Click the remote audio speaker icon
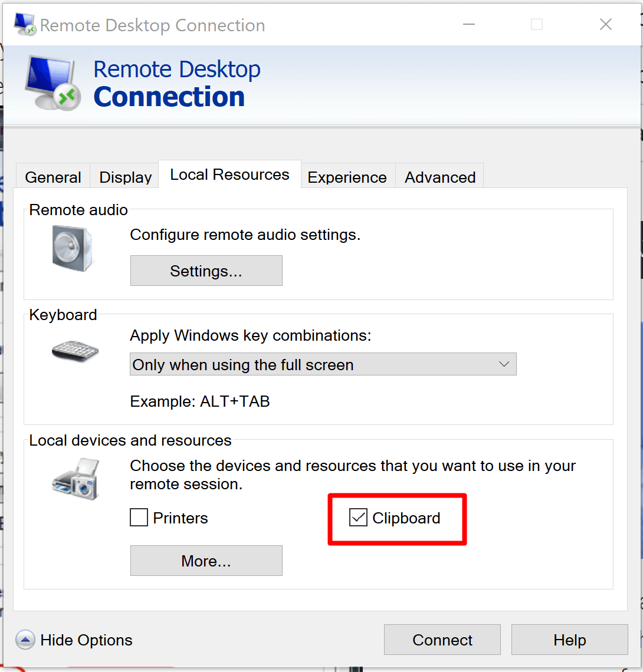 pyautogui.click(x=72, y=247)
